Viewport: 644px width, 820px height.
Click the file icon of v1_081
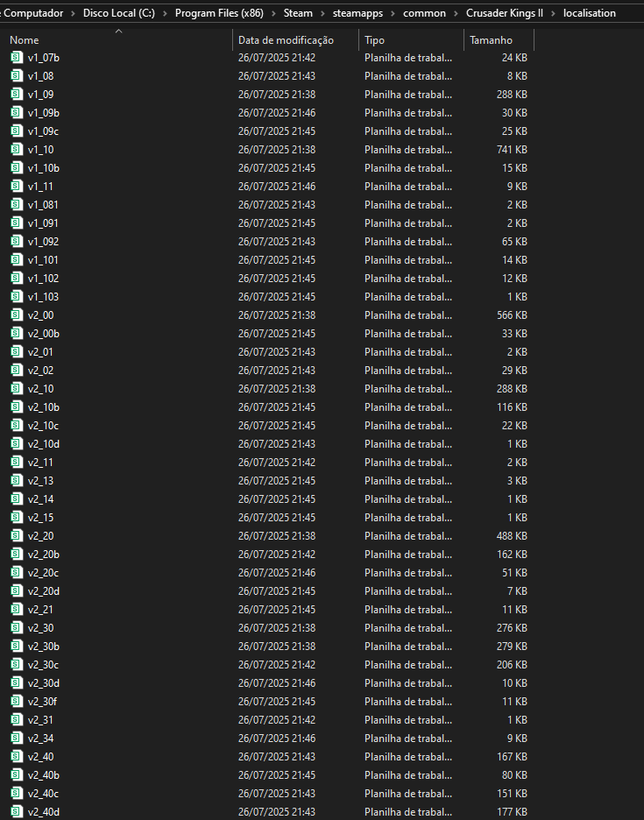pyautogui.click(x=17, y=204)
